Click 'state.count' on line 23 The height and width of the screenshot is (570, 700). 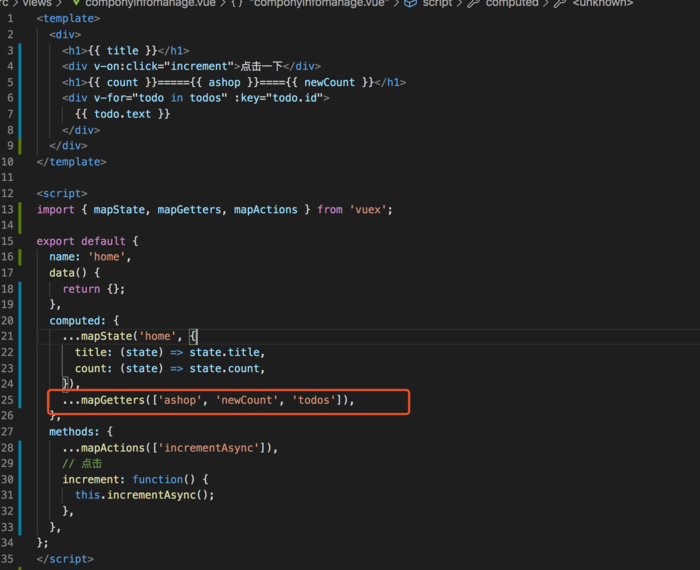click(225, 368)
